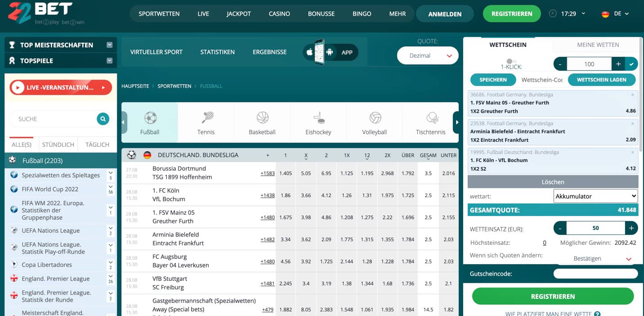Click the 22BET logo
The image size is (644, 316).
tap(46, 13)
